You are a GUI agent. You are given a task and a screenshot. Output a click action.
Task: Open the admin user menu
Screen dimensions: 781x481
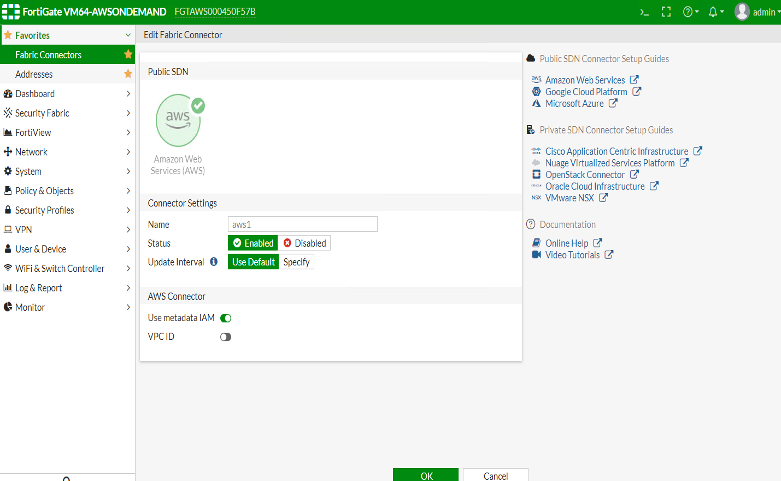pyautogui.click(x=757, y=12)
